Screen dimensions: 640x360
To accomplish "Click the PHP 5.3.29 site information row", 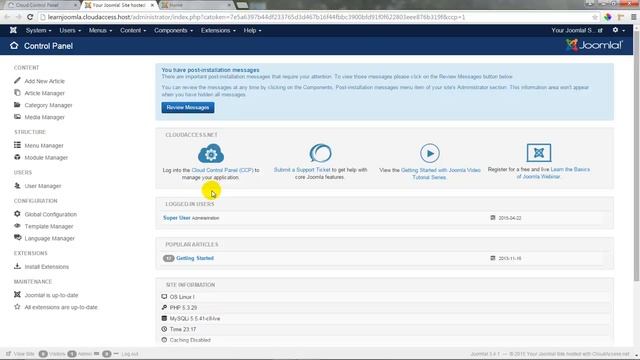I will point(384,307).
